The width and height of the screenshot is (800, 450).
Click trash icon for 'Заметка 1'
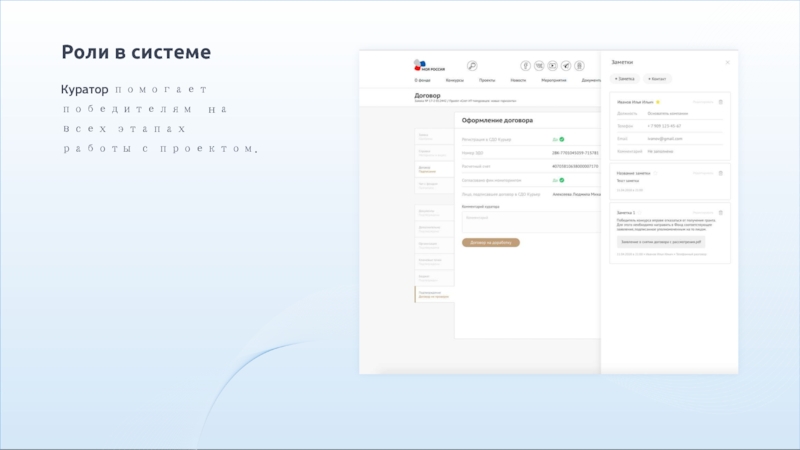click(721, 212)
